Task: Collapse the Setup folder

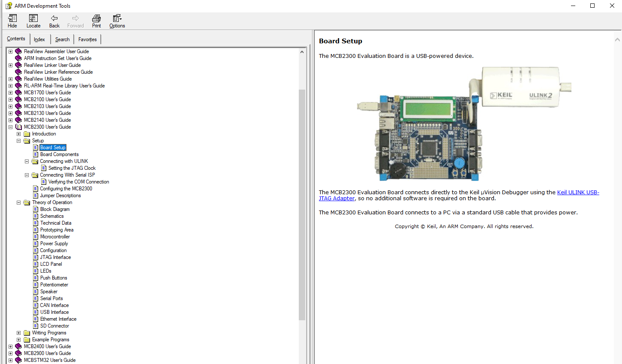Action: [x=18, y=141]
